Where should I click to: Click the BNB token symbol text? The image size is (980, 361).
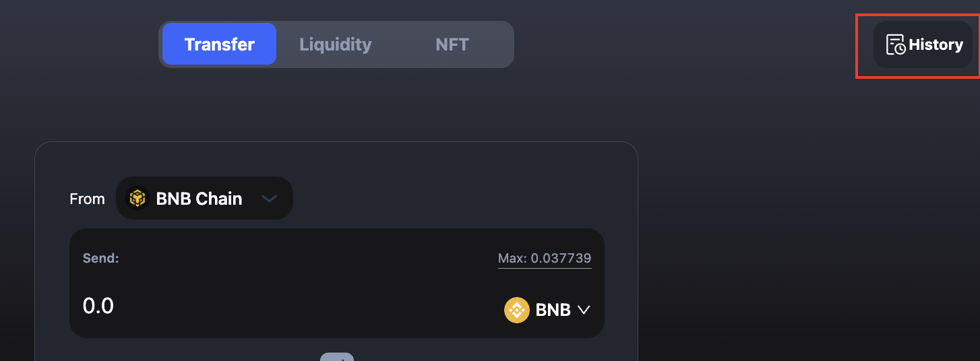(553, 310)
